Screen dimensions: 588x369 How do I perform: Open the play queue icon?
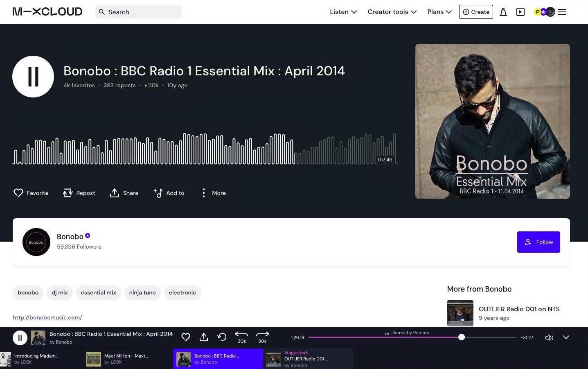[520, 12]
